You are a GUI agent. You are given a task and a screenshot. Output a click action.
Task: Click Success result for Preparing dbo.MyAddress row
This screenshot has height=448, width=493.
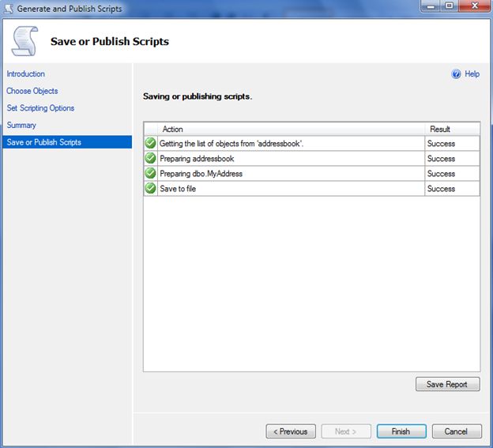[x=441, y=174]
